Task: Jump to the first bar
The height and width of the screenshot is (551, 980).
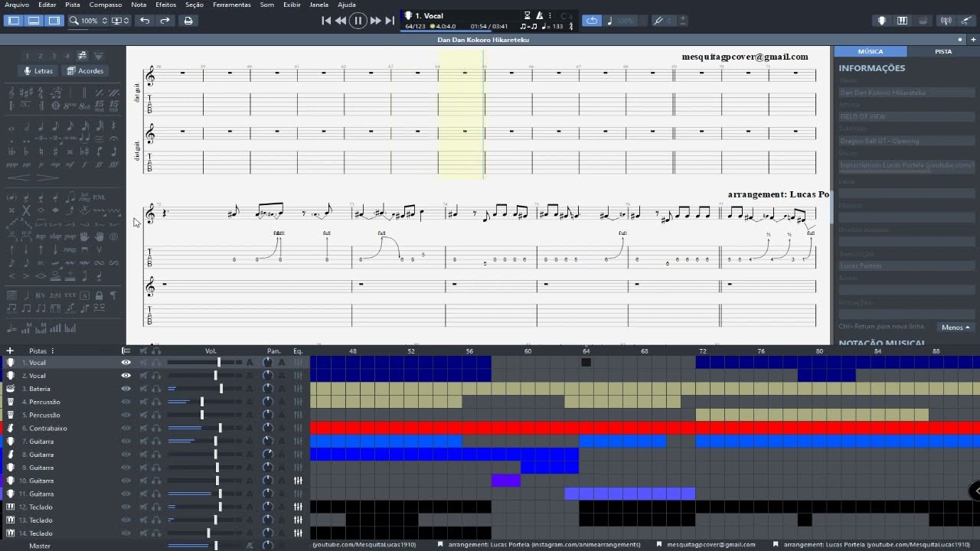Action: 326,21
